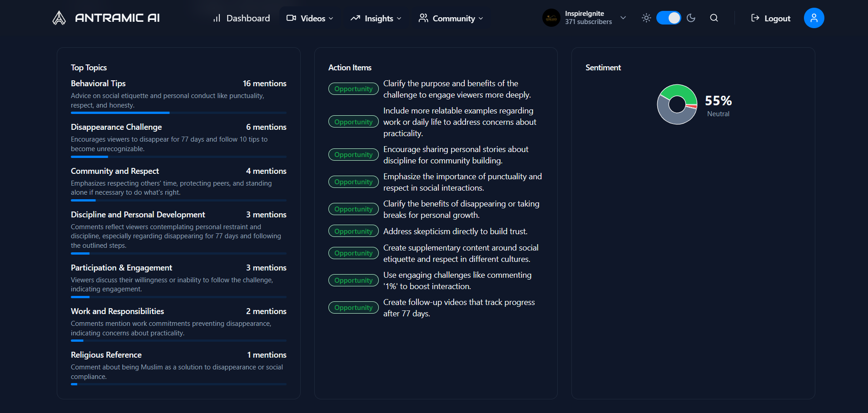Toggle the light/dark theme switch
The image size is (868, 413).
pos(668,18)
